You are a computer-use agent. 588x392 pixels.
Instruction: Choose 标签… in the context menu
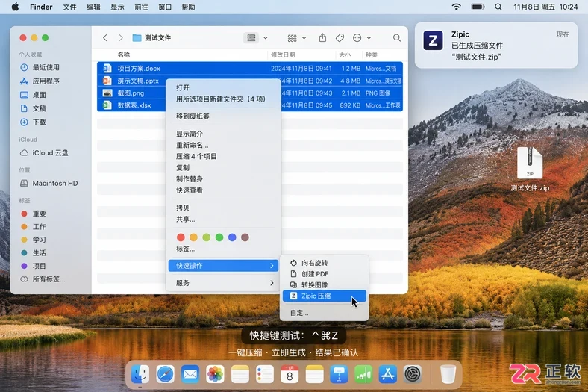tap(224, 249)
